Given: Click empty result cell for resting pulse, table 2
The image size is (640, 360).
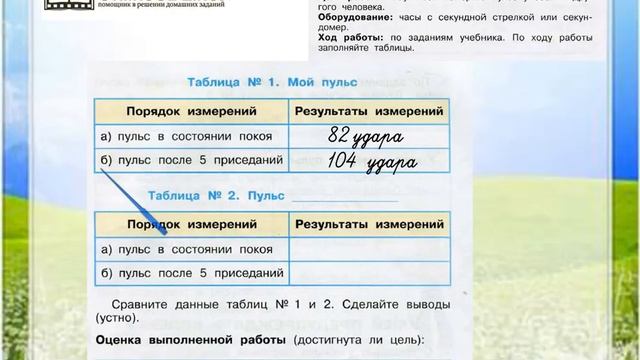Looking at the screenshot, I should [369, 249].
